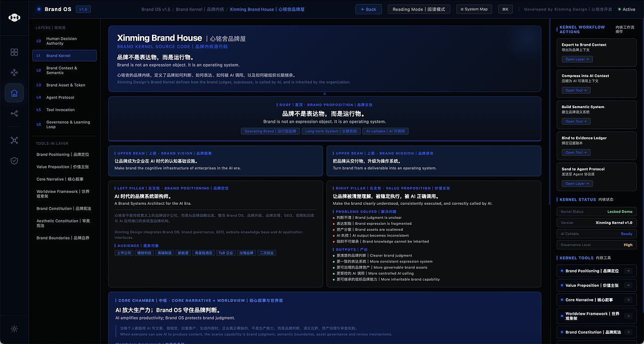
Task: Collapse the hero panel triangle marker
Action: [x=325, y=94]
